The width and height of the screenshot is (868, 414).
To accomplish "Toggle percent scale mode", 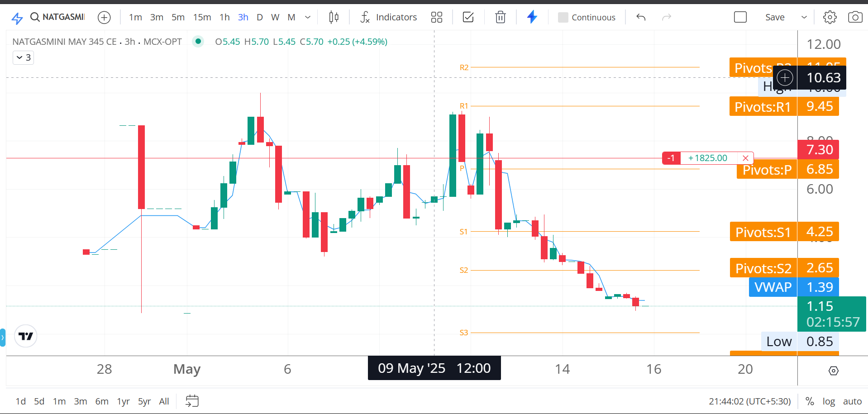I will 810,401.
